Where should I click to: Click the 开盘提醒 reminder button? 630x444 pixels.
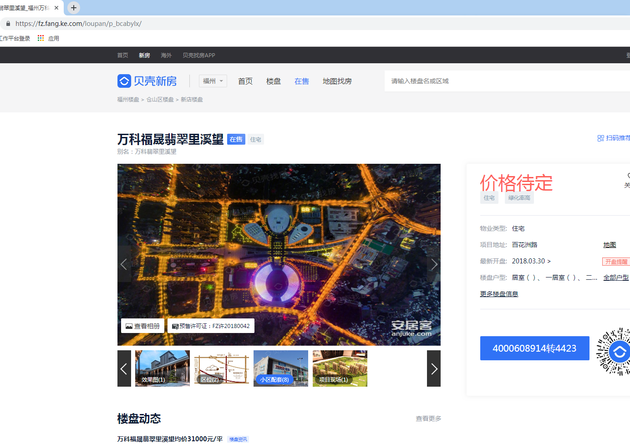click(616, 262)
